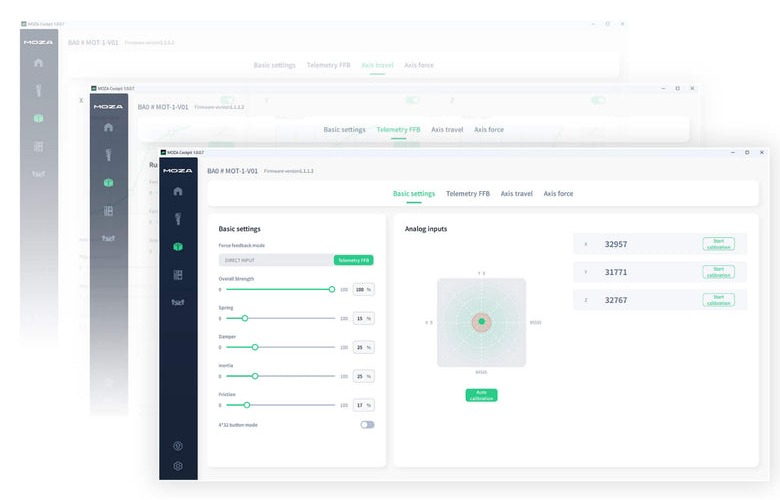Click the analog input joystick position dot
Screen dimensions: 780x500
point(482,321)
